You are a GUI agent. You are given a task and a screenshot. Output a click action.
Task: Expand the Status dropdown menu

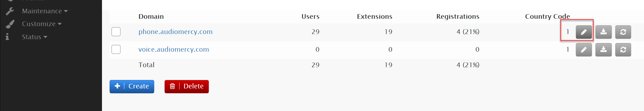(x=35, y=37)
